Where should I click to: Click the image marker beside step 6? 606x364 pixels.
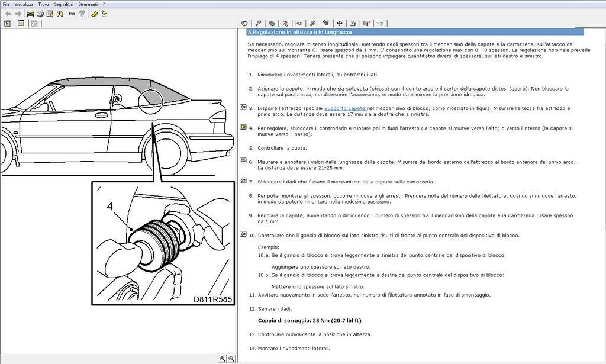[x=243, y=160]
